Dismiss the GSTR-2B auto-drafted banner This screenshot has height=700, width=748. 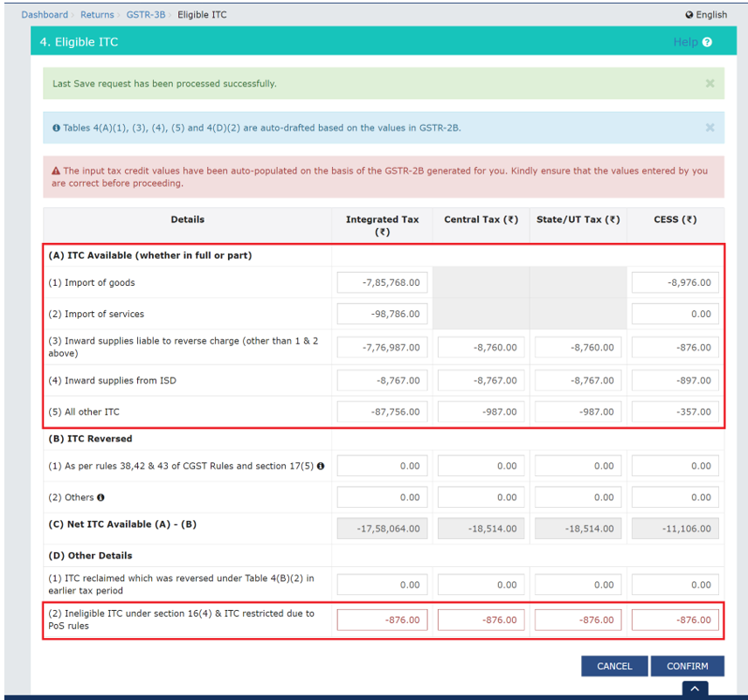pos(710,127)
